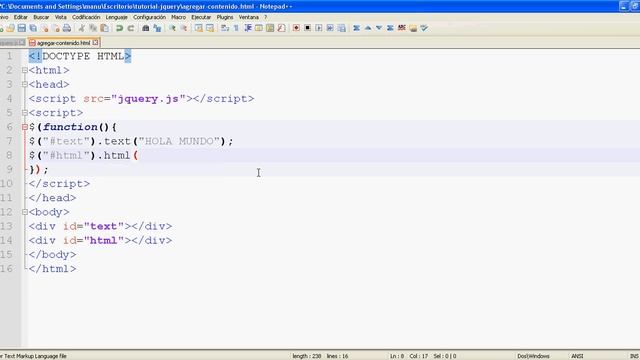
Task: Collapse the <script> fold marker on line 5
Action: click(x=24, y=113)
